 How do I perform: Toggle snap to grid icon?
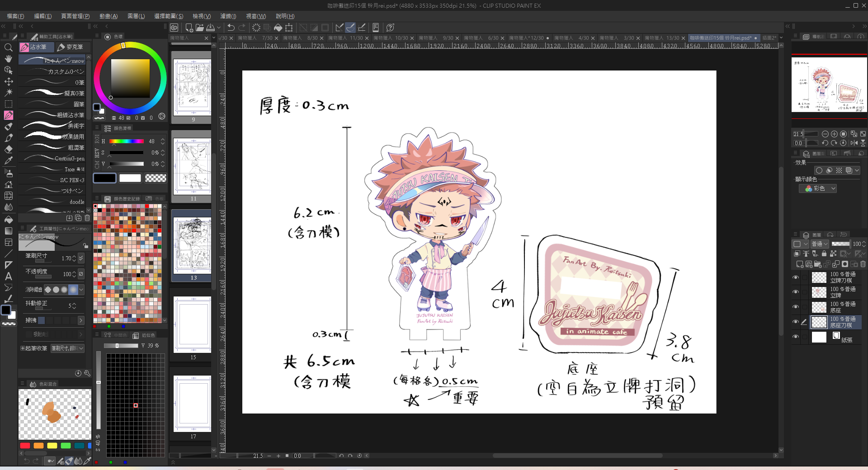coord(361,28)
